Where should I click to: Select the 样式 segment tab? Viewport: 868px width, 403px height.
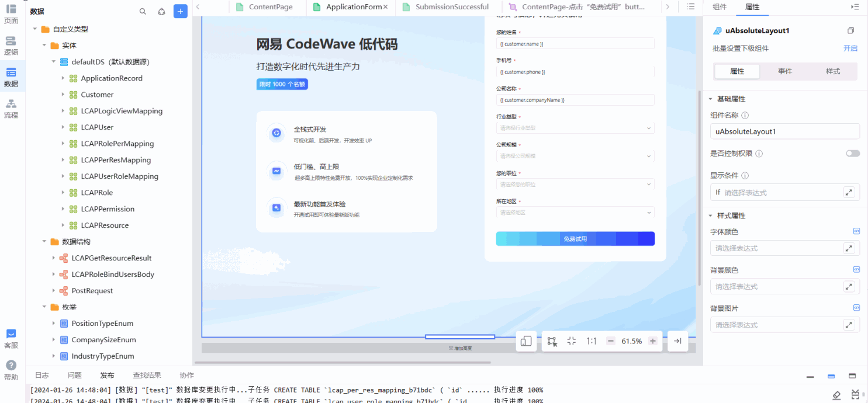point(833,71)
